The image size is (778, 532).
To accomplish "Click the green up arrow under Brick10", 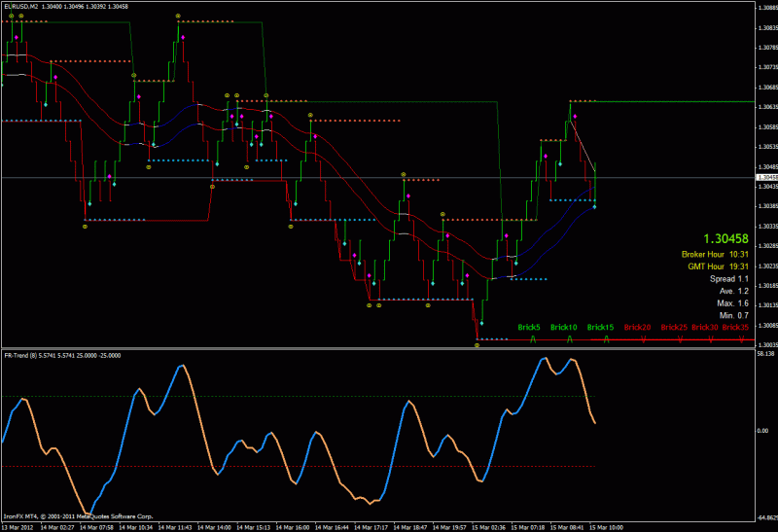I will (x=570, y=339).
